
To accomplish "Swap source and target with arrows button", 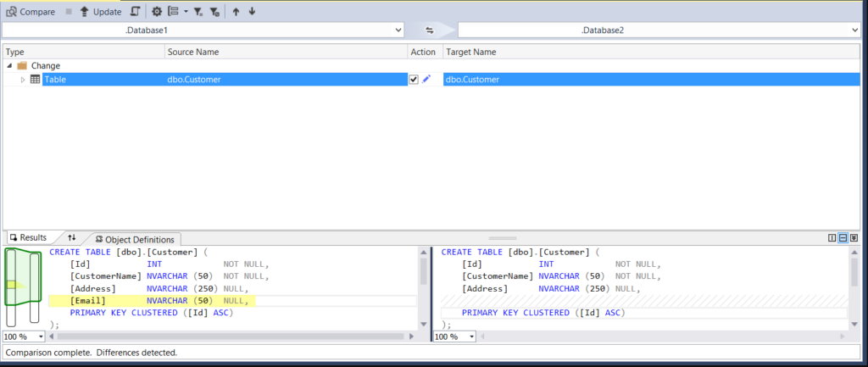I will click(x=428, y=31).
